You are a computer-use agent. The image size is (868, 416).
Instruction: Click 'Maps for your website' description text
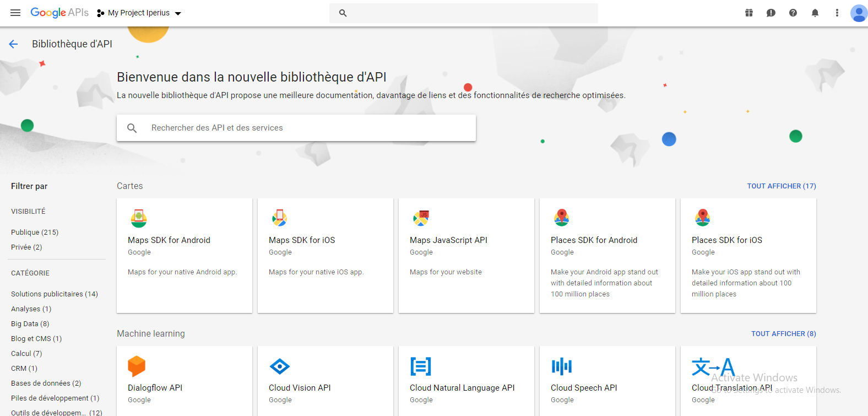[446, 272]
